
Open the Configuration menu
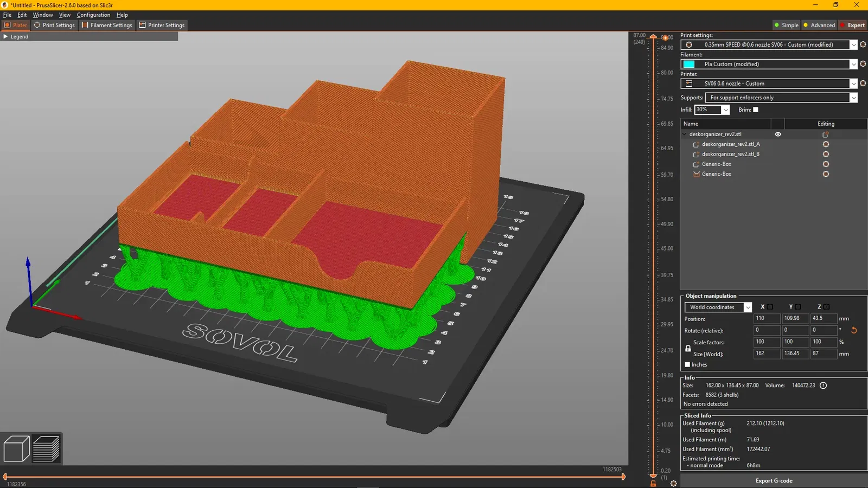pyautogui.click(x=93, y=15)
